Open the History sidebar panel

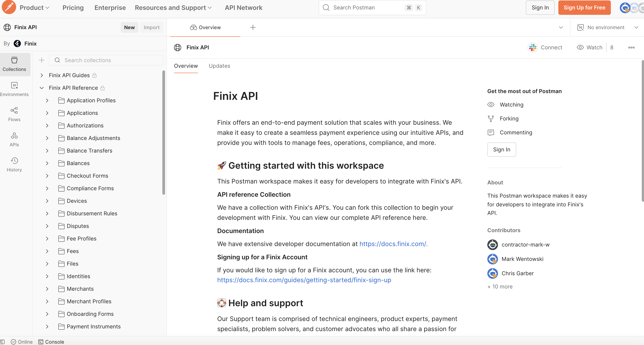[14, 164]
